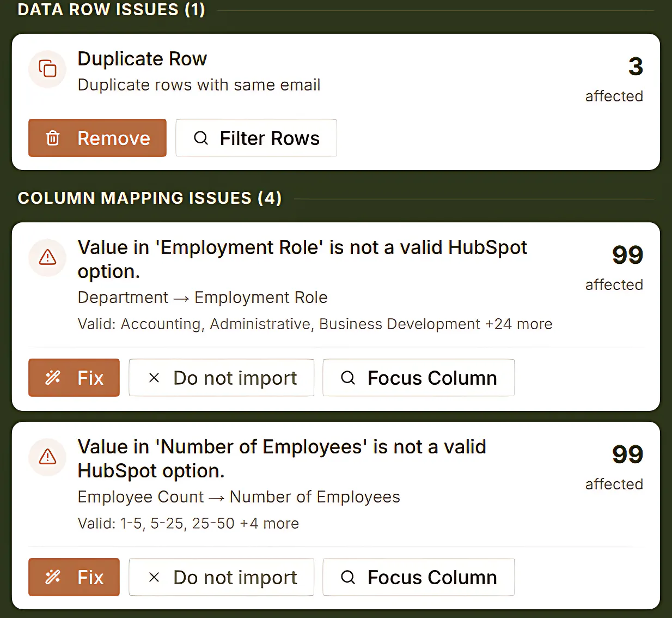Fix the Number of Employees invalid values
Image resolution: width=672 pixels, height=618 pixels.
[74, 577]
